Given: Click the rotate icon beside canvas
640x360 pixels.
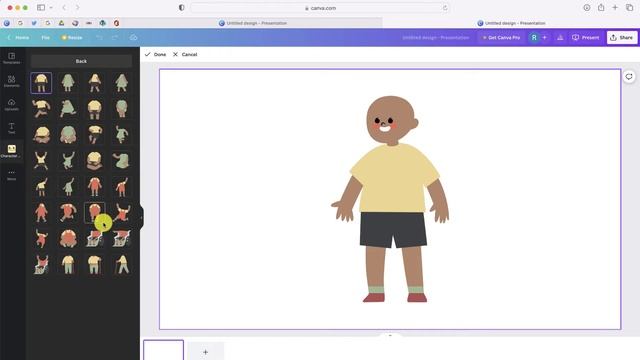Looking at the screenshot, I should click(x=629, y=77).
